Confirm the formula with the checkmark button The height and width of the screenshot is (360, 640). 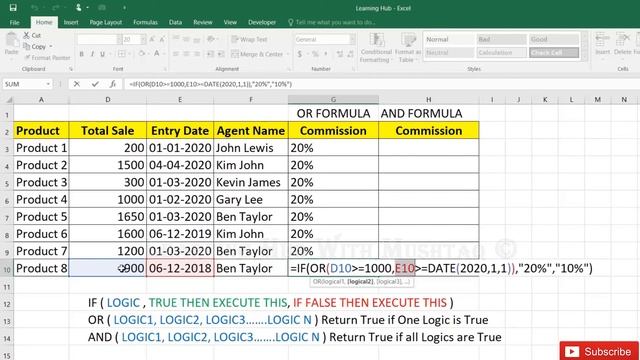(x=95, y=84)
